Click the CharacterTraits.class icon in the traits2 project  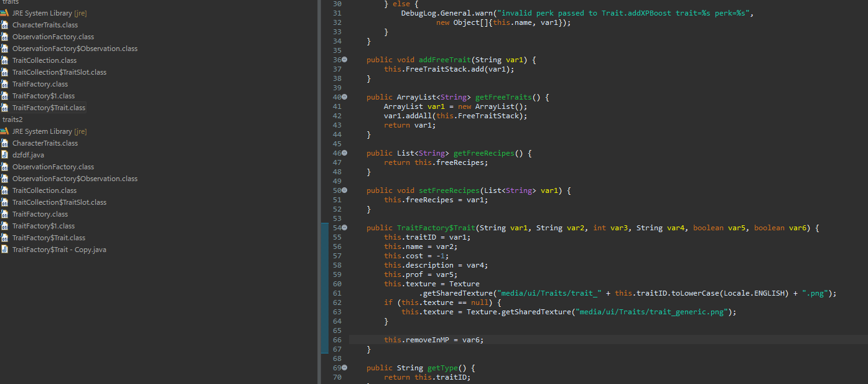coord(5,143)
